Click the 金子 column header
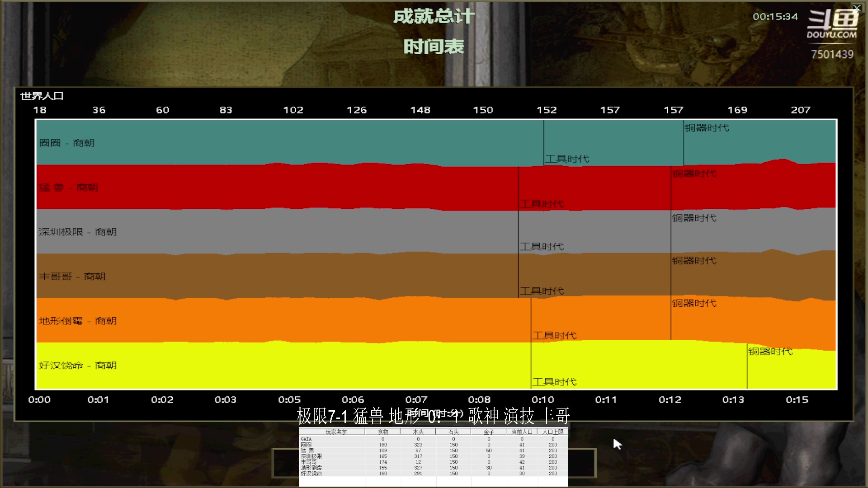This screenshot has height=488, width=868. click(489, 432)
